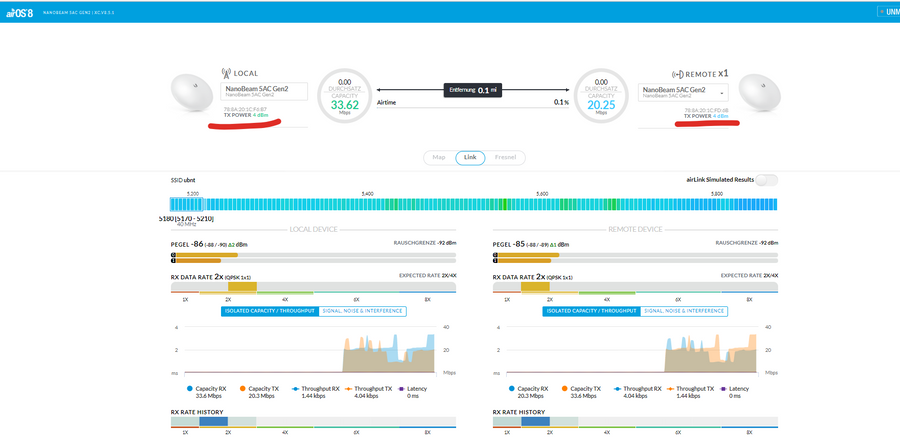Toggle remote Throughput RX legend series
The image size is (900, 446).
637,391
